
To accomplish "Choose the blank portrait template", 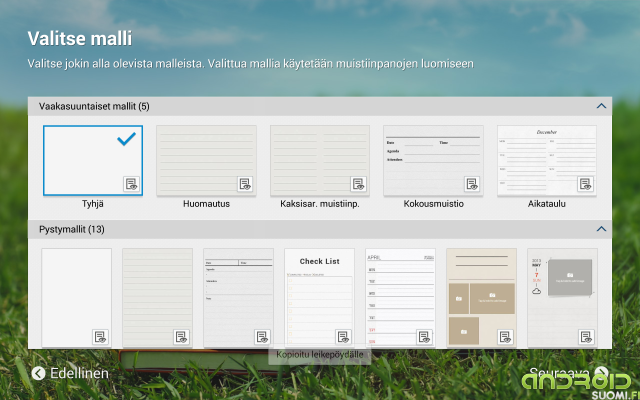I will 76,298.
